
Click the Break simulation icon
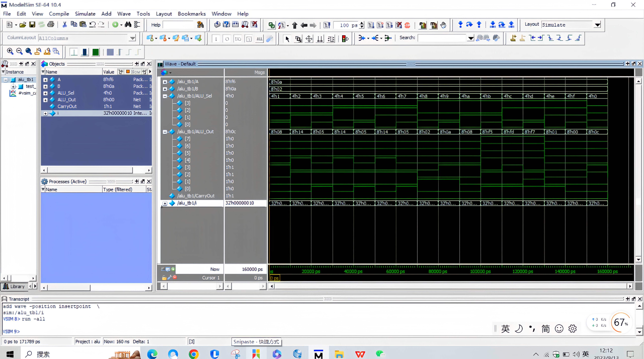[x=398, y=25]
